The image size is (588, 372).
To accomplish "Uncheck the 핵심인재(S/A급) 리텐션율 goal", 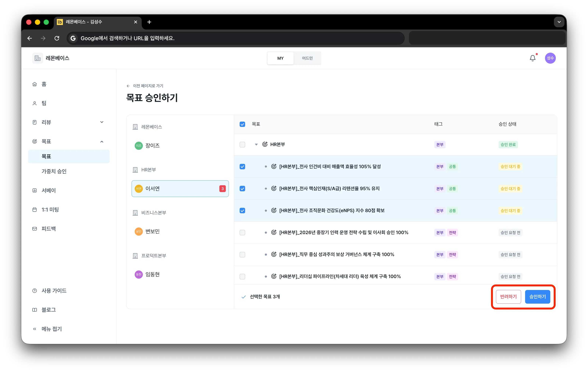I will pos(242,188).
